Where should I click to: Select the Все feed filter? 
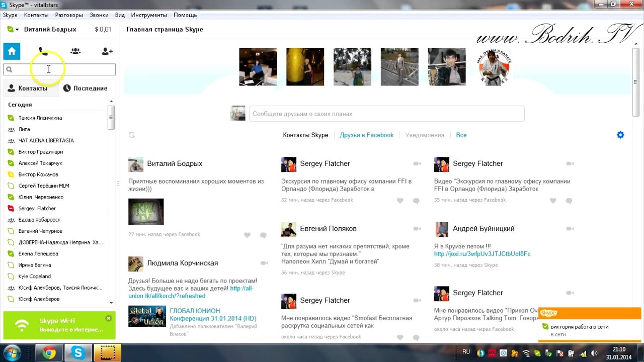tap(461, 135)
